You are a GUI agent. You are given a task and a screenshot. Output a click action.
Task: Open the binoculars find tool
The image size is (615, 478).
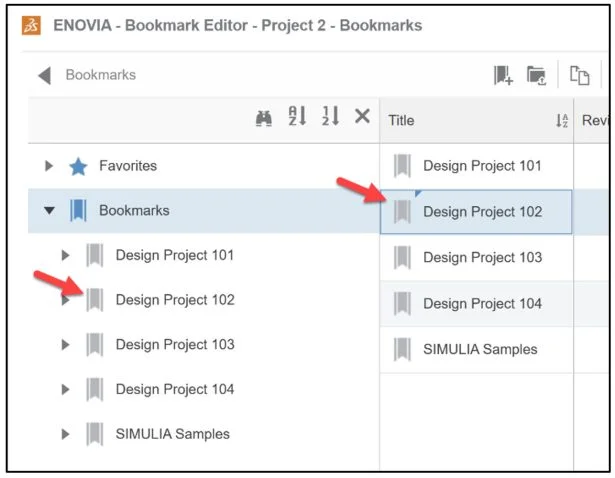264,117
